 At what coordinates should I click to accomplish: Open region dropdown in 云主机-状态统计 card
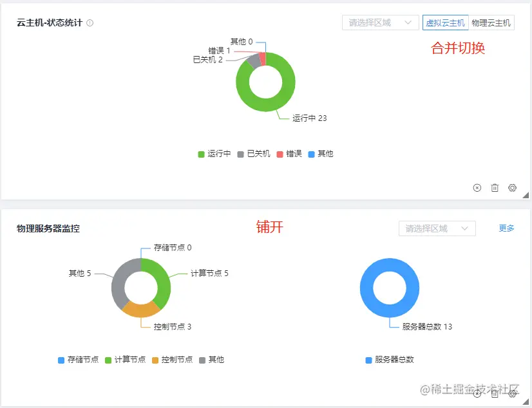381,23
